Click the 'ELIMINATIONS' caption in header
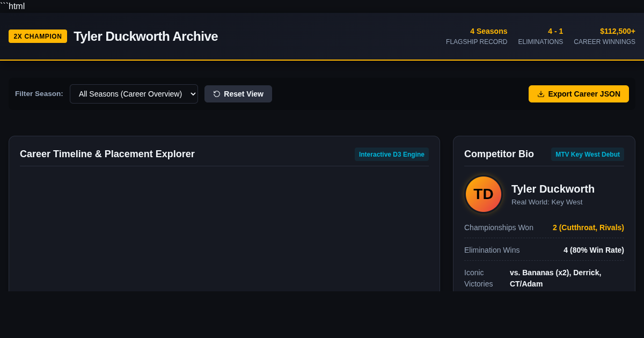This screenshot has height=338, width=644. point(540,42)
